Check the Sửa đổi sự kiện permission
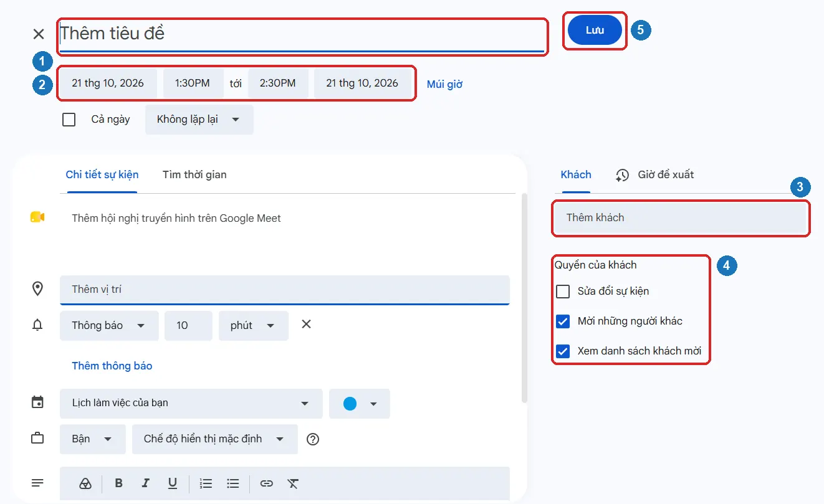 pos(563,291)
